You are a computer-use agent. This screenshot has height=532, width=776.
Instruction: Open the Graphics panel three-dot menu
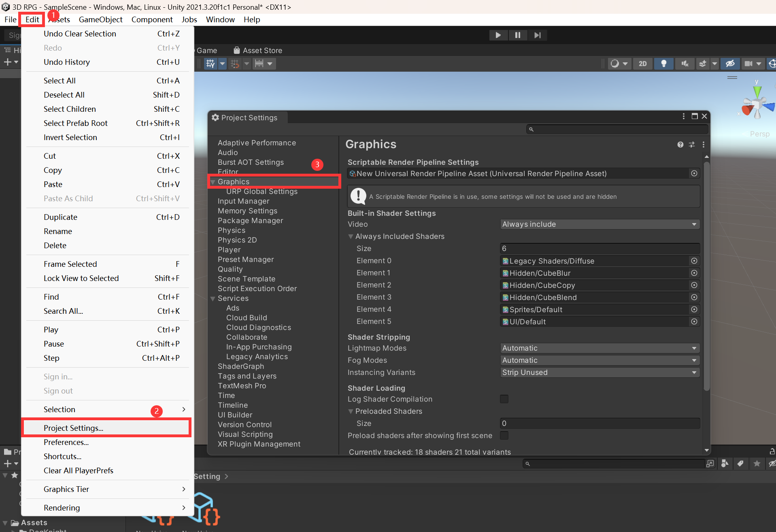tap(704, 145)
